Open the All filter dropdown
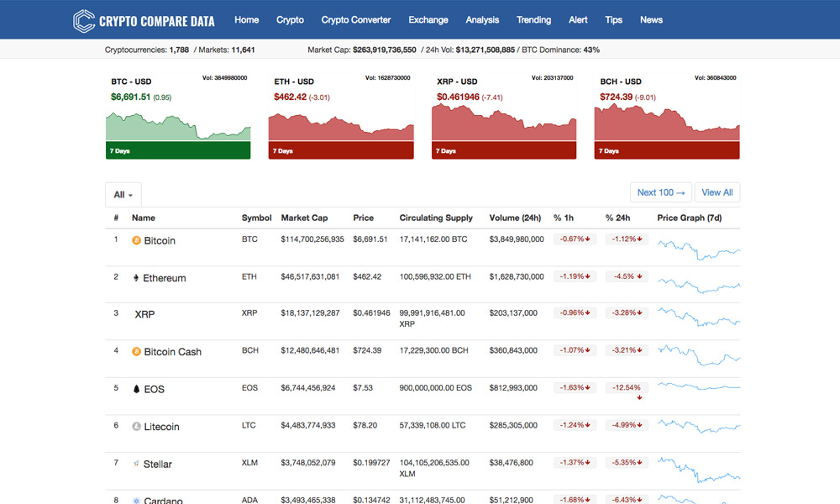The width and height of the screenshot is (840, 504). click(x=123, y=194)
